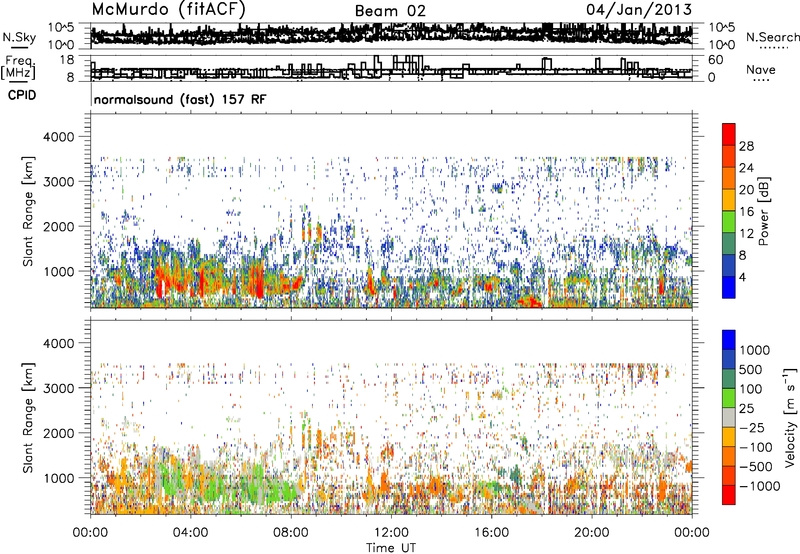The width and height of the screenshot is (800, 554).
Task: Click the frequency trace in Freq. panel
Action: click(x=391, y=70)
